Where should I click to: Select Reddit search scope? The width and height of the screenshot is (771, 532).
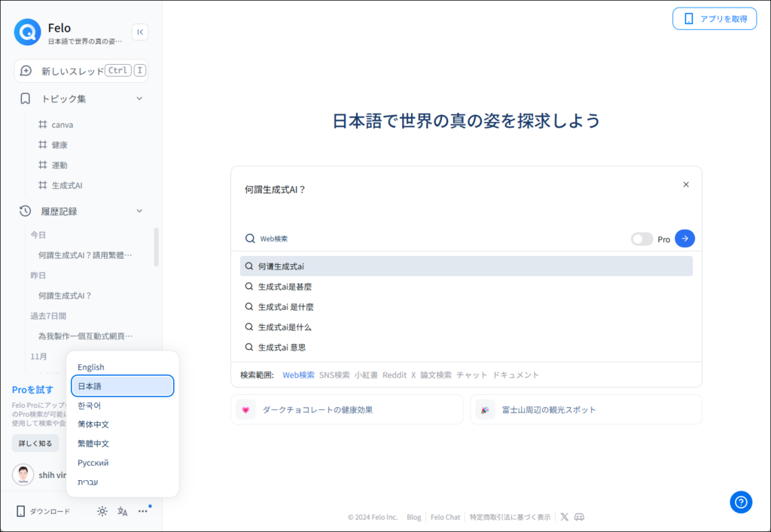pos(395,375)
